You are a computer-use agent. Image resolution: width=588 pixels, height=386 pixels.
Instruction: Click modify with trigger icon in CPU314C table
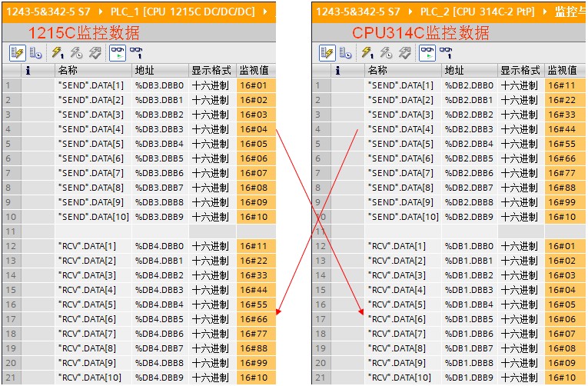[387, 53]
